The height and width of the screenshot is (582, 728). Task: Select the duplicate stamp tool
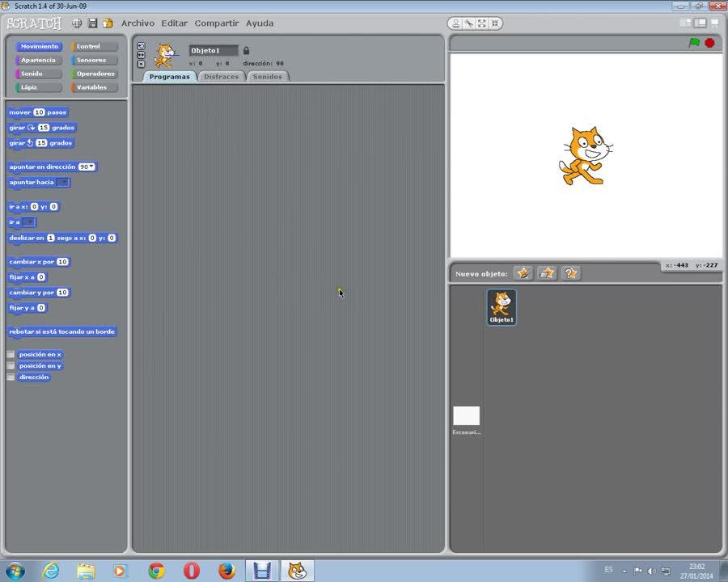(456, 23)
